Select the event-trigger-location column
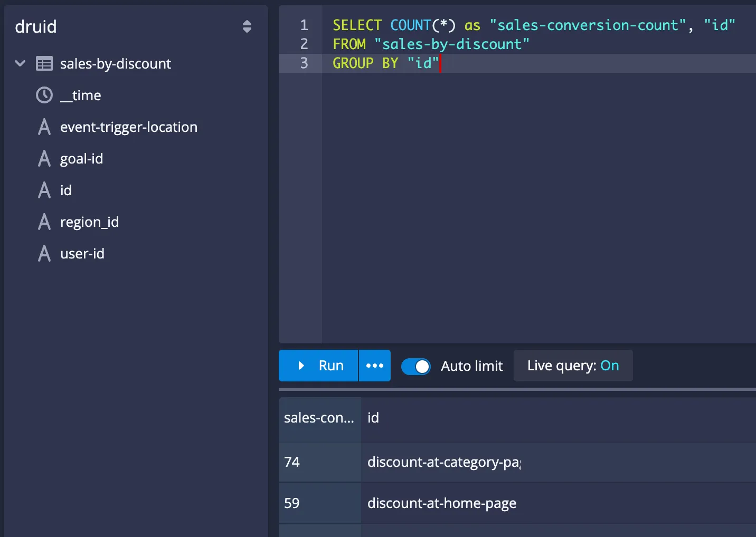This screenshot has width=756, height=537. coord(129,127)
